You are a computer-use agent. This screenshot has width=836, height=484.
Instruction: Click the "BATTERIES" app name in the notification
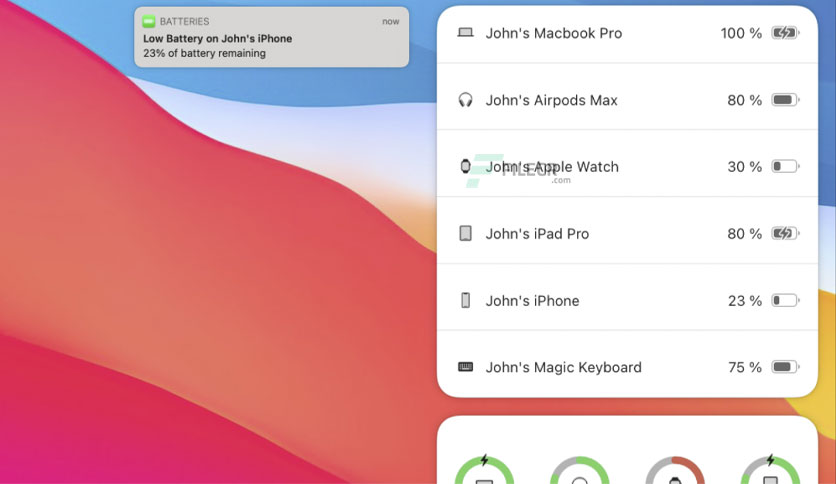[x=184, y=21]
